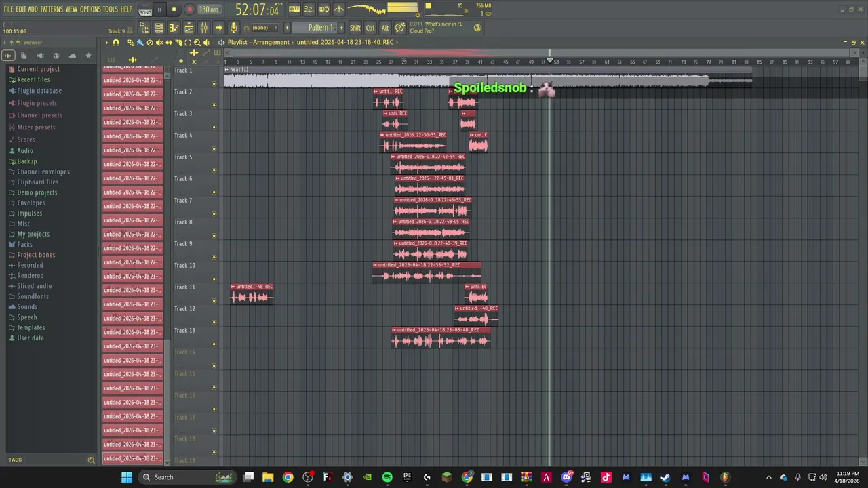Open the Edit menu
The image size is (868, 488).
(x=20, y=9)
